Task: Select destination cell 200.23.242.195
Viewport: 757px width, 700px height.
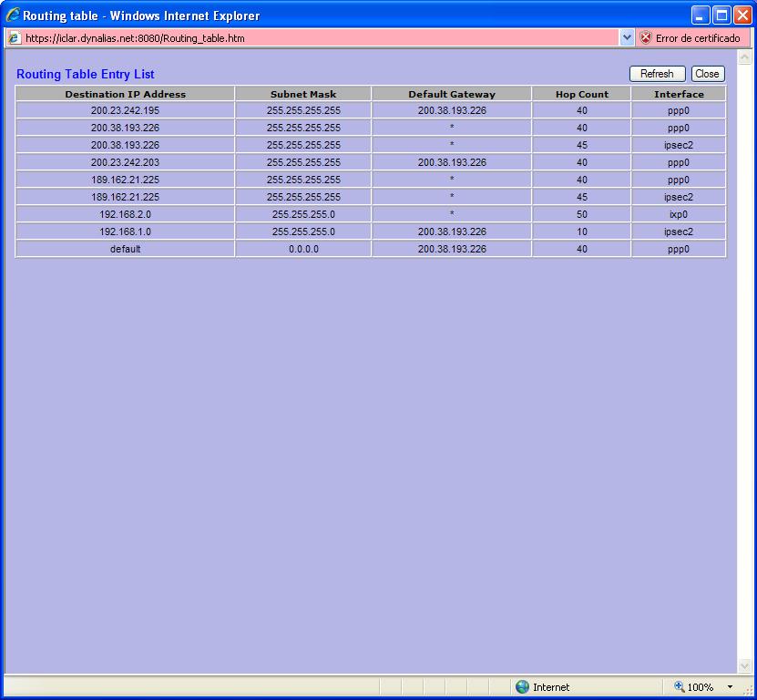Action: (x=125, y=110)
